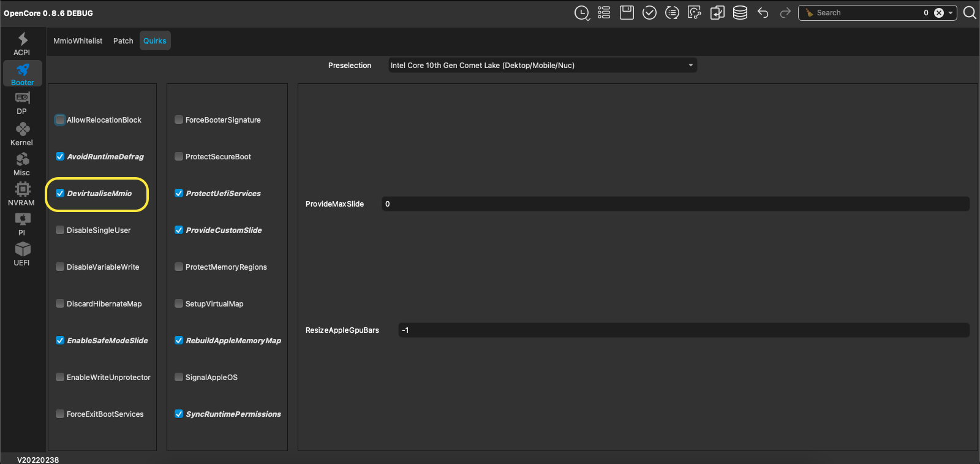
Task: Enable the ProtectSecureBoot checkbox
Action: click(179, 157)
